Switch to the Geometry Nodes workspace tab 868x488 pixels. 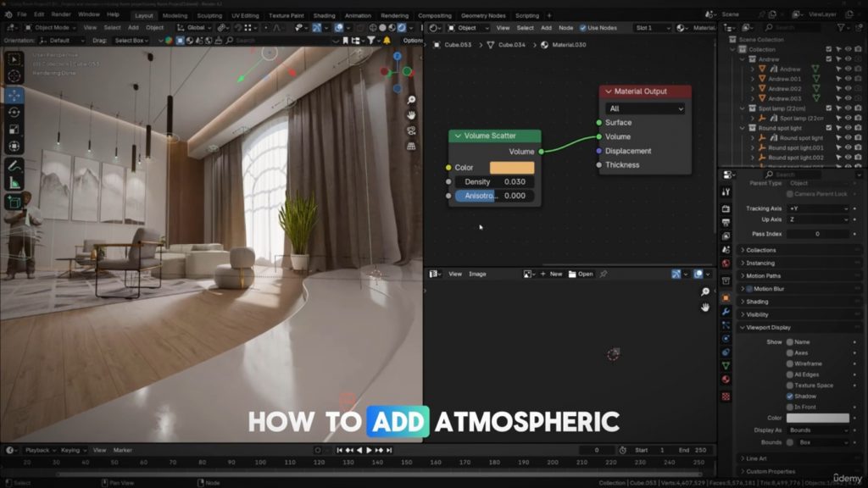point(483,15)
